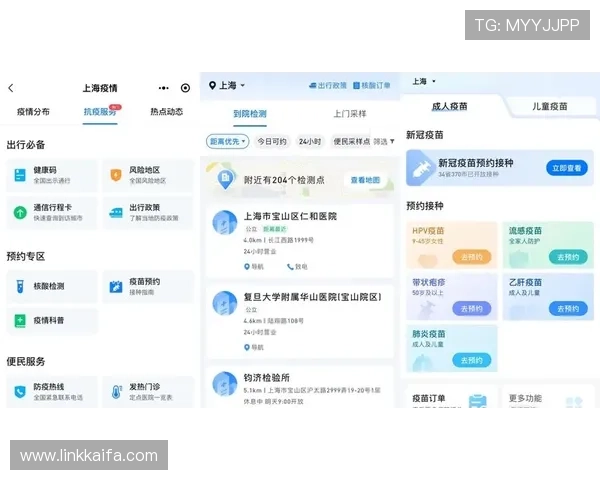Open 疫苗订单 clipboard icon
600x480 pixels.
tap(478, 400)
